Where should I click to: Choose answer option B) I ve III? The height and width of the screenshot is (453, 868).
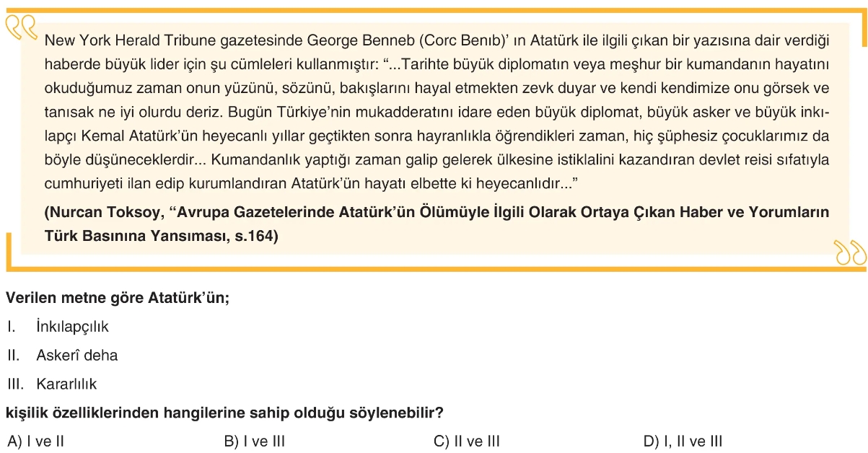click(x=255, y=441)
